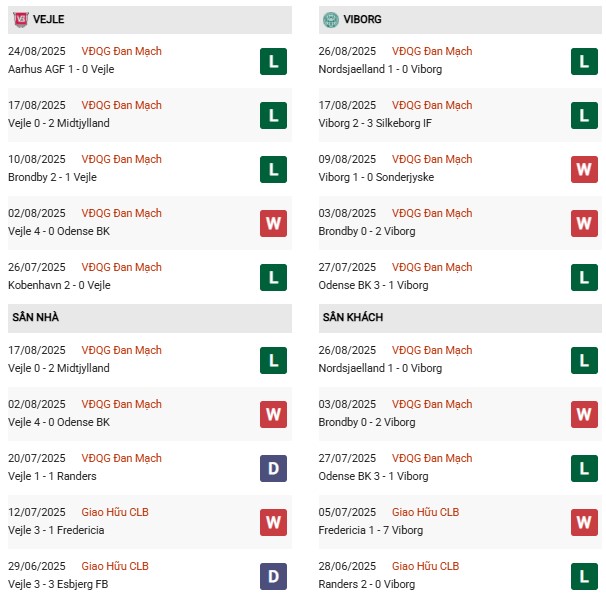The width and height of the screenshot is (606, 599).
Task: Click the Kobenhavn 2 - 0 Vejle result
Action: [x=59, y=285]
